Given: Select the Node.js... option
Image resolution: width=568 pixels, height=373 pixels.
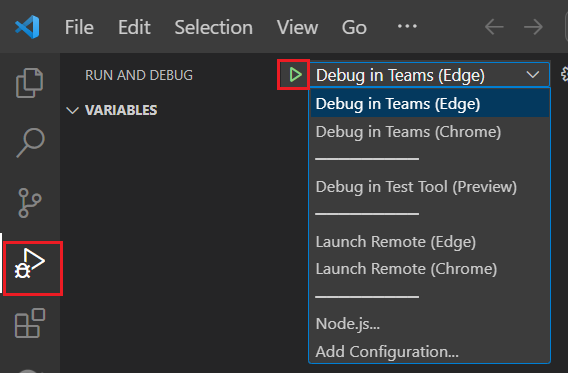Looking at the screenshot, I should (430, 324).
